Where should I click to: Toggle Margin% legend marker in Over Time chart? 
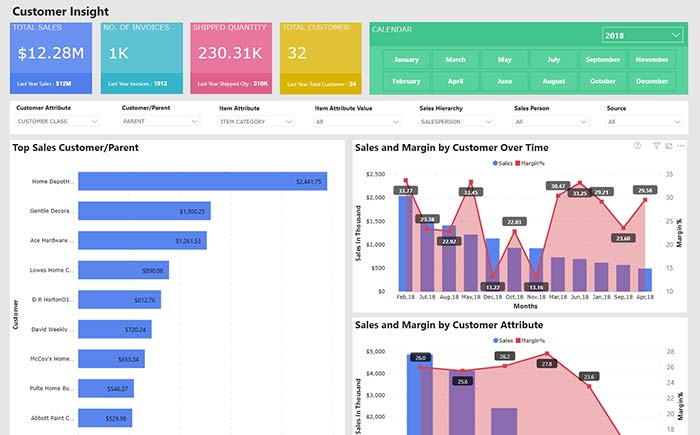coord(518,163)
